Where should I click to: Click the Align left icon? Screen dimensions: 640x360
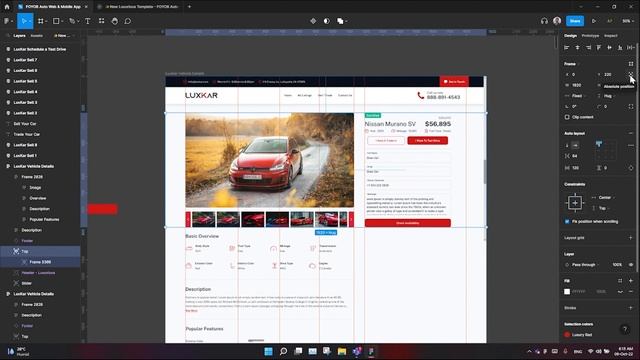[567, 48]
